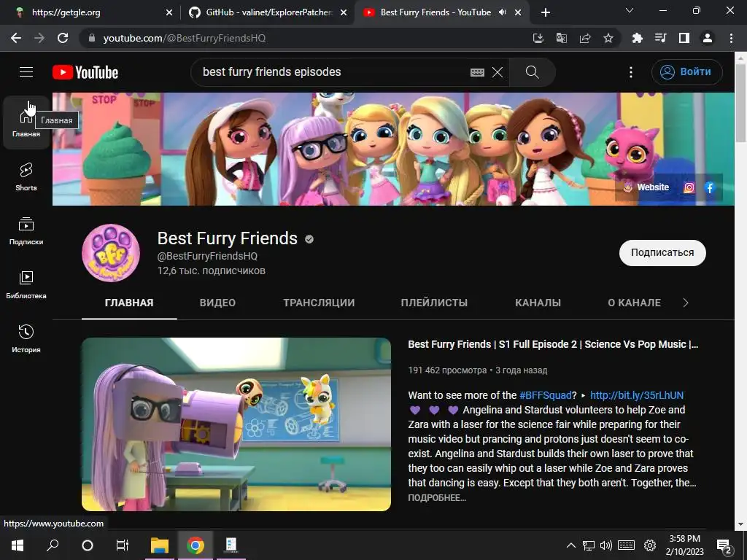Switch to the ВИДЕО tab
Image resolution: width=747 pixels, height=560 pixels.
217,303
